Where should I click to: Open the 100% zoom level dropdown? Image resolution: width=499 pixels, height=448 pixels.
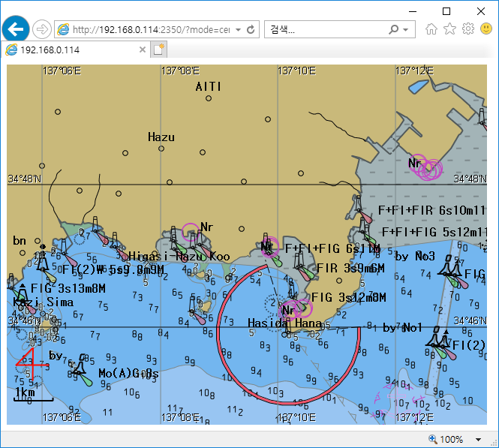point(479,440)
